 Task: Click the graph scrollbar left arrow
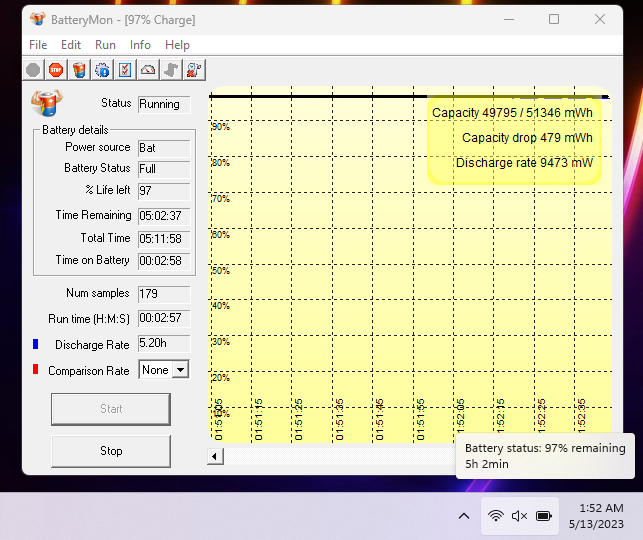point(215,456)
